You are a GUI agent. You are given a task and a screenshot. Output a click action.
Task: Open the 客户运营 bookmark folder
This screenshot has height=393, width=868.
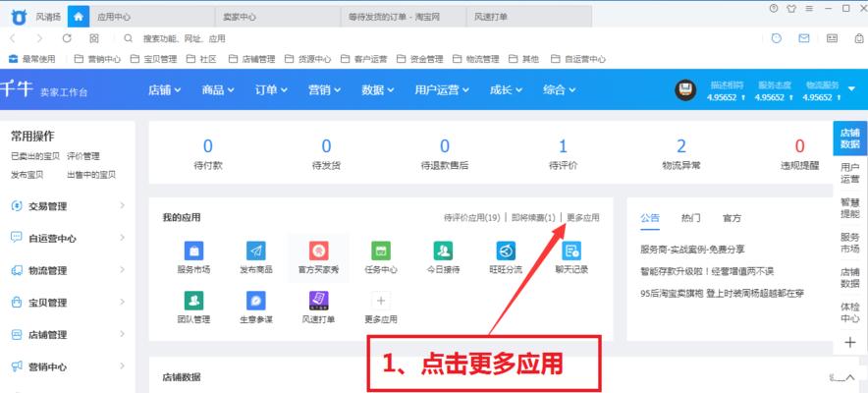(363, 59)
